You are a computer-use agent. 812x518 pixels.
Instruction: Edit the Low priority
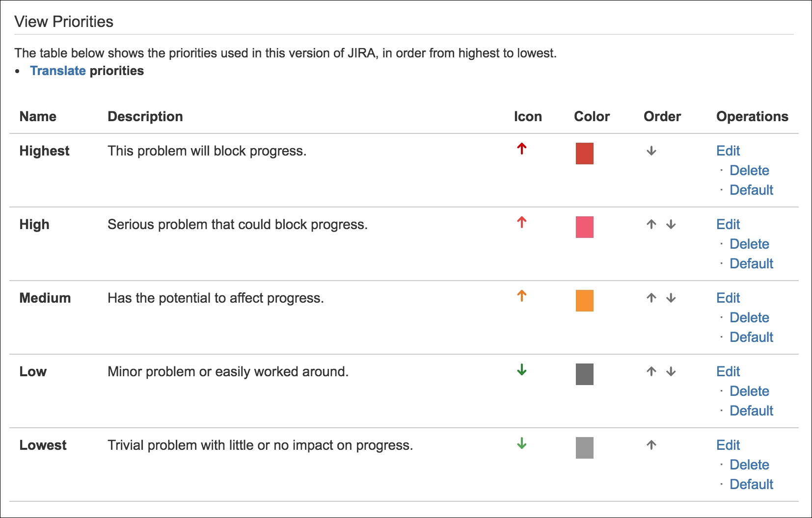click(728, 371)
